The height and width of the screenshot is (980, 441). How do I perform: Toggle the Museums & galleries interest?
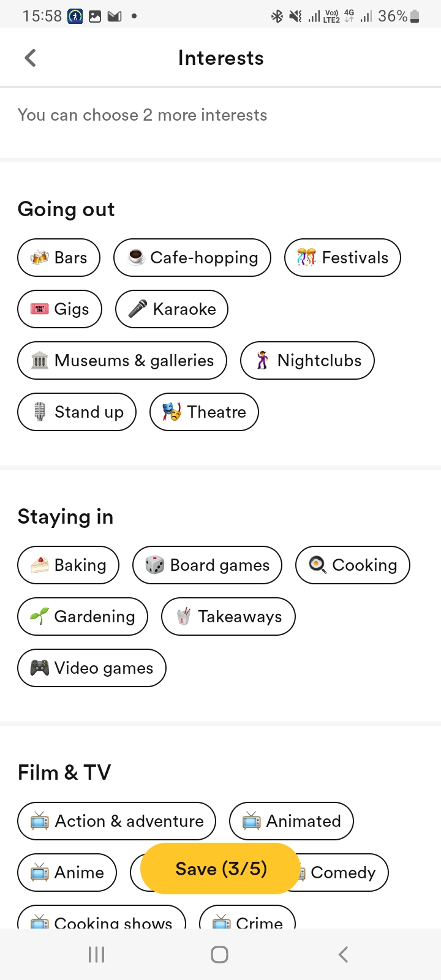point(122,361)
